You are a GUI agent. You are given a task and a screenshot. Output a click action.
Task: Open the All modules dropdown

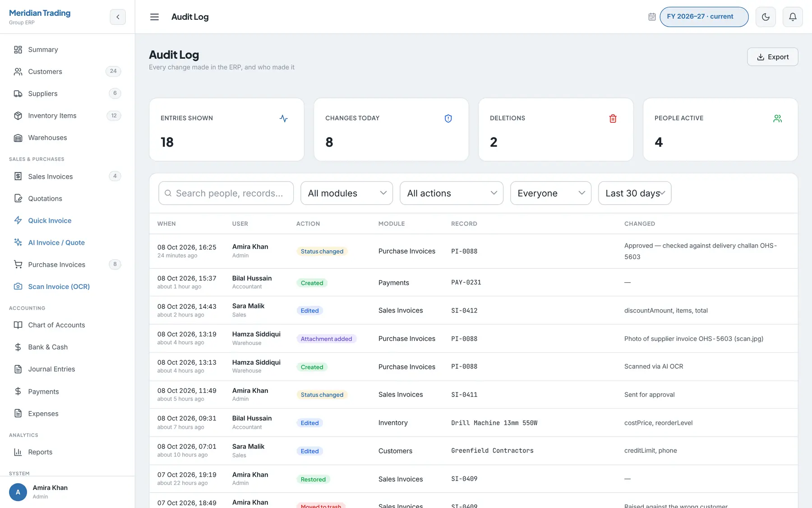point(346,193)
